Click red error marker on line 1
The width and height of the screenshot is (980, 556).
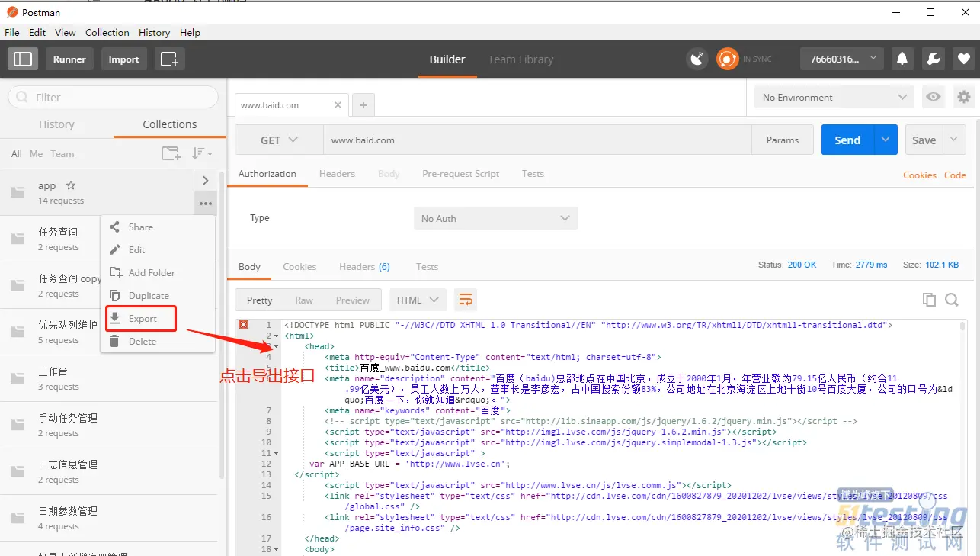click(x=243, y=325)
